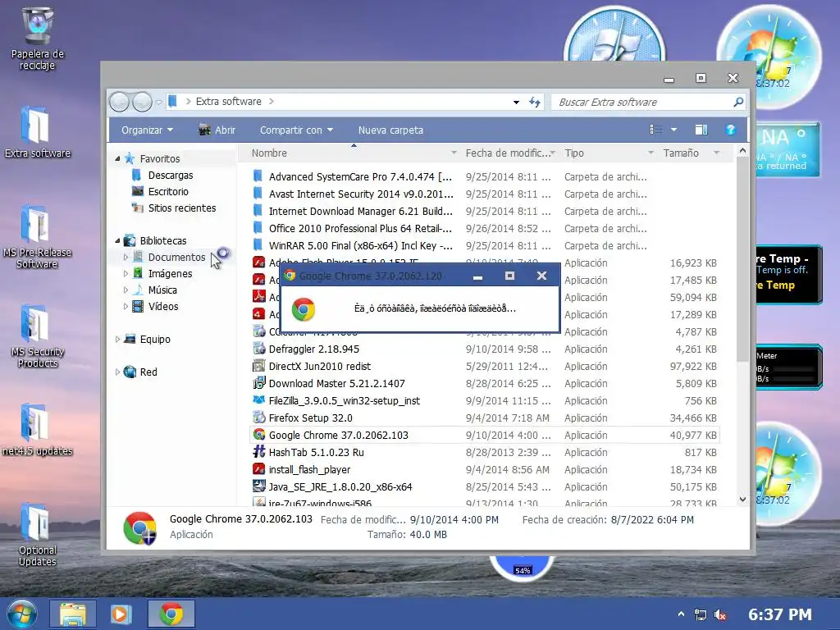Viewport: 840px width, 630px height.
Task: Sort by the Tipo column header
Action: pyautogui.click(x=574, y=153)
